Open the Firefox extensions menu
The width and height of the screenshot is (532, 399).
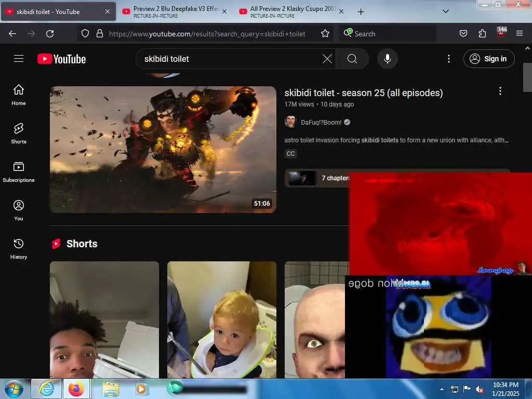482,34
